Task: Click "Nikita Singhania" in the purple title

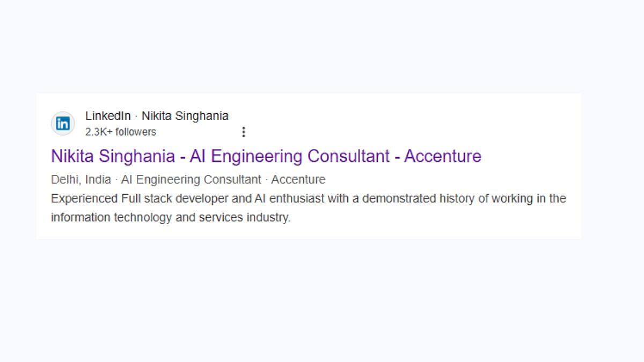Action: click(x=113, y=156)
